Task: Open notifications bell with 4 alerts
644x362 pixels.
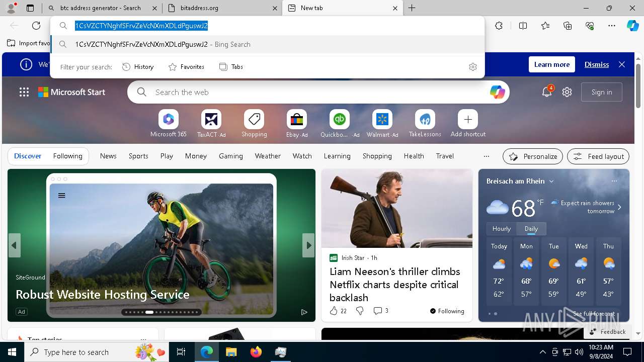Action: (x=547, y=92)
